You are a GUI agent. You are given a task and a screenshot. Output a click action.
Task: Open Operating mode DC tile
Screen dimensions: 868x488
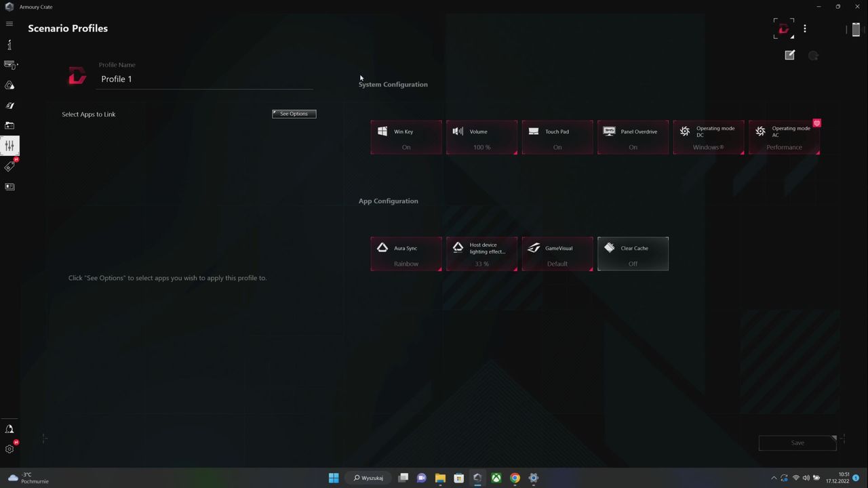tap(709, 138)
